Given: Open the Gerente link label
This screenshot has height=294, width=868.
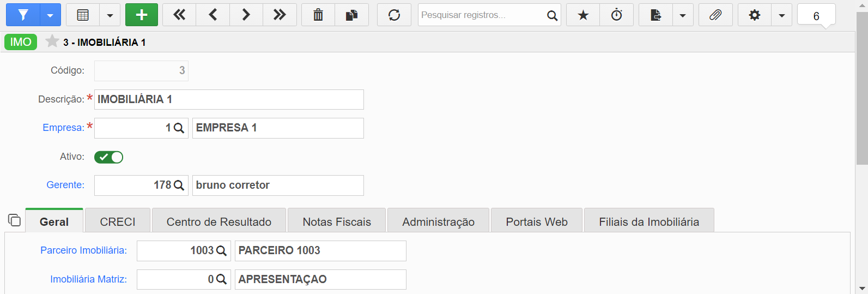Looking at the screenshot, I should pos(65,185).
